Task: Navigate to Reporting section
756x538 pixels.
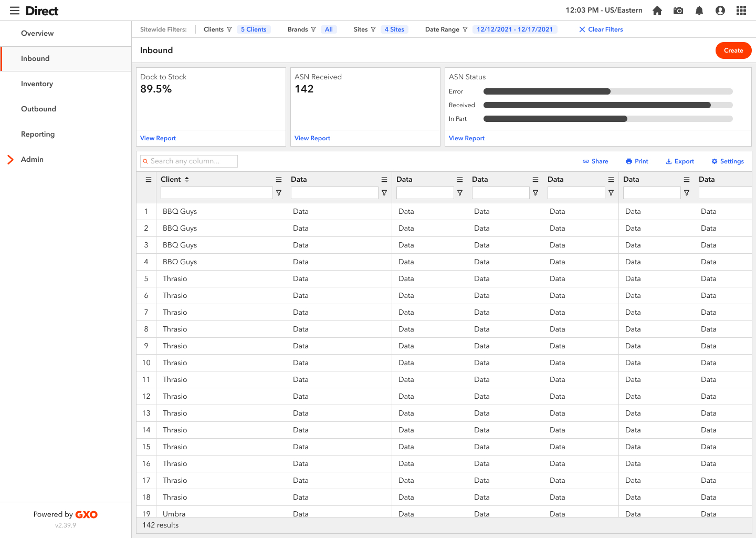Action: (38, 134)
